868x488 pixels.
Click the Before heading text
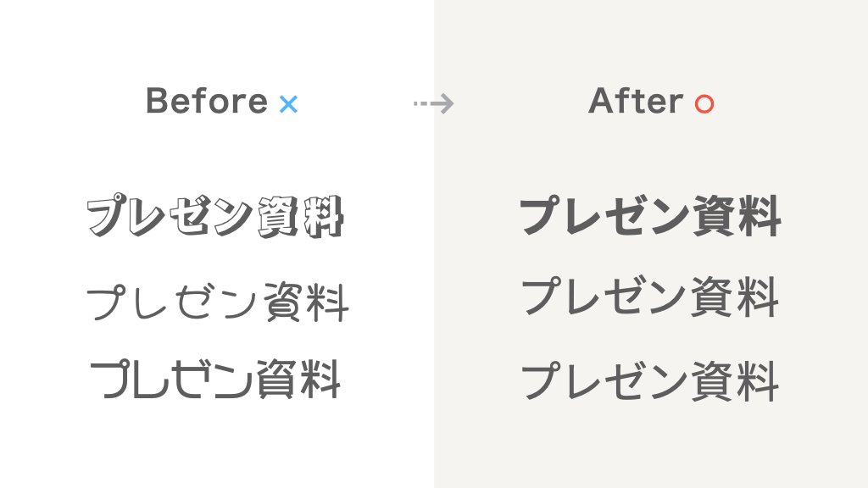point(207,101)
